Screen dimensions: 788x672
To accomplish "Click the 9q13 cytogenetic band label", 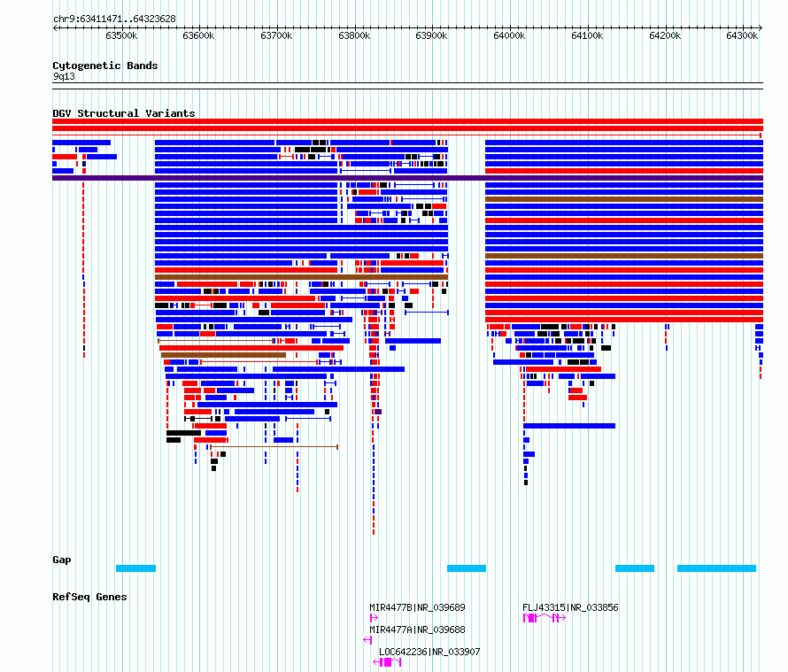I will pos(64,76).
